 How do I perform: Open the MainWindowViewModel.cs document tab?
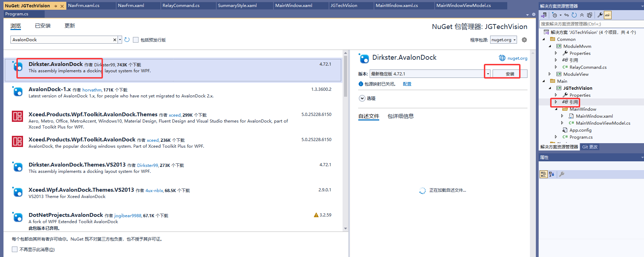(471, 6)
